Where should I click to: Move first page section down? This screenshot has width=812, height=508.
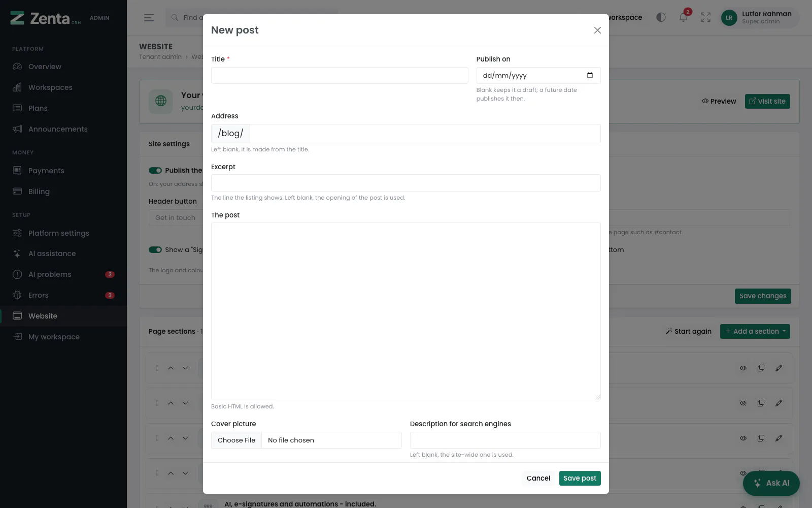(x=185, y=368)
